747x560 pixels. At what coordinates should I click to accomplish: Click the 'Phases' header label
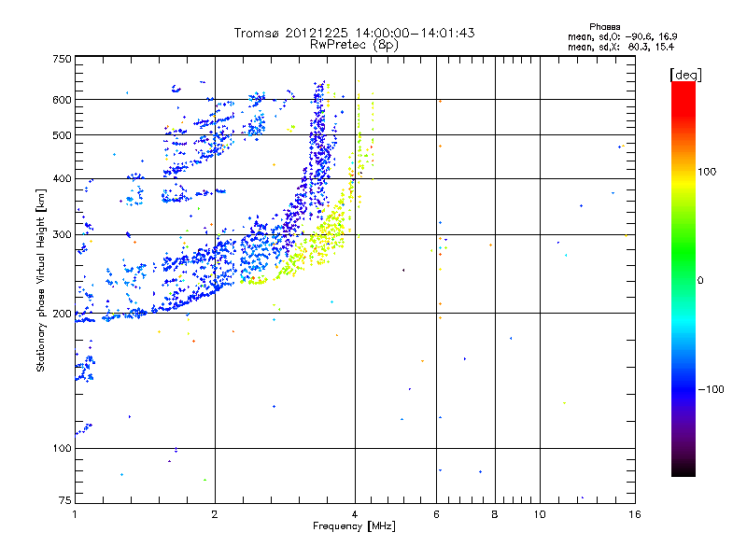[x=604, y=27]
